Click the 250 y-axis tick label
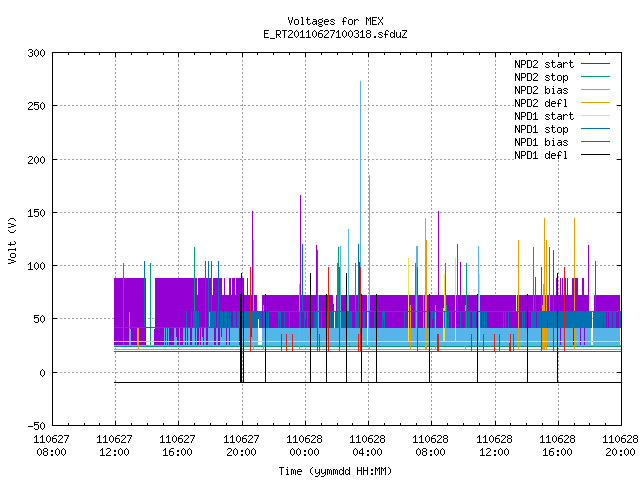 tap(36, 106)
